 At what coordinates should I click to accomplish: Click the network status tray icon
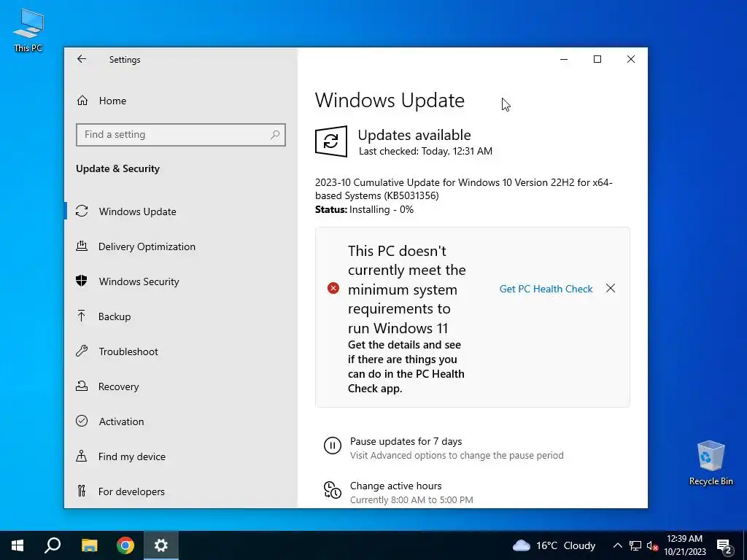tap(635, 545)
